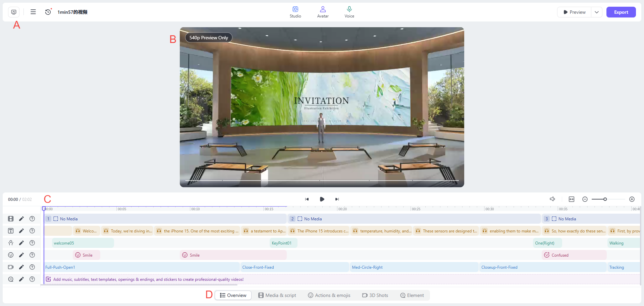Expand the Preview options dropdown arrow
Image resolution: width=644 pixels, height=306 pixels.
point(597,12)
